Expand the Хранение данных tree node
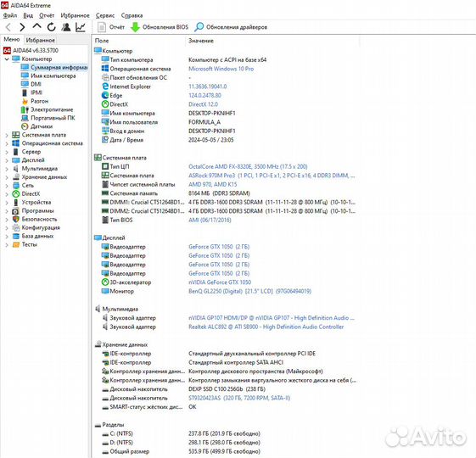This screenshot has width=476, height=458. click(x=7, y=177)
